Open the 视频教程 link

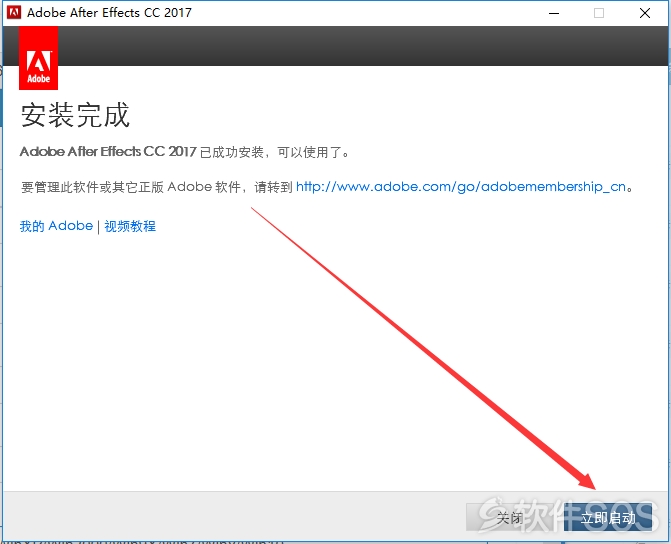130,226
